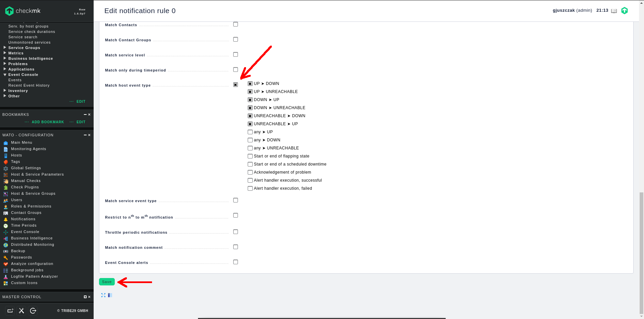Collapse the Event Console tree section

click(x=5, y=75)
